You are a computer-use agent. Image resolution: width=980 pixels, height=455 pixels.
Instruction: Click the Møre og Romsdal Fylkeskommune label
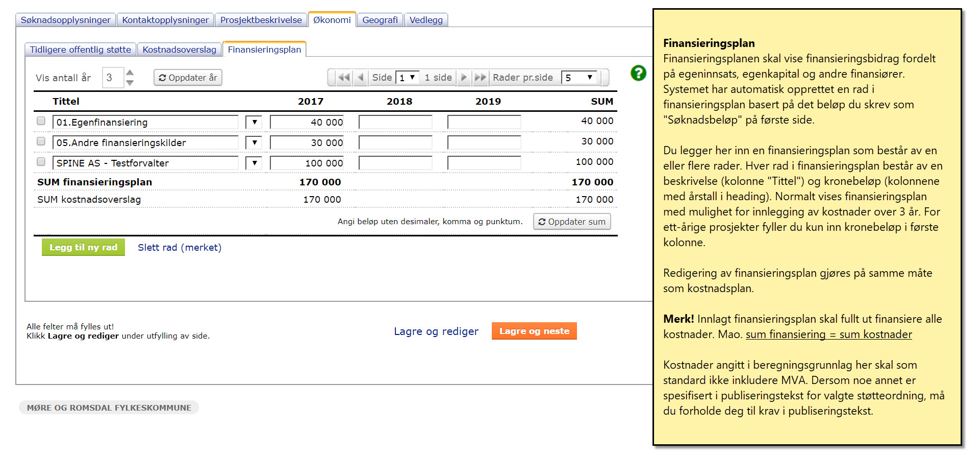pyautogui.click(x=109, y=408)
